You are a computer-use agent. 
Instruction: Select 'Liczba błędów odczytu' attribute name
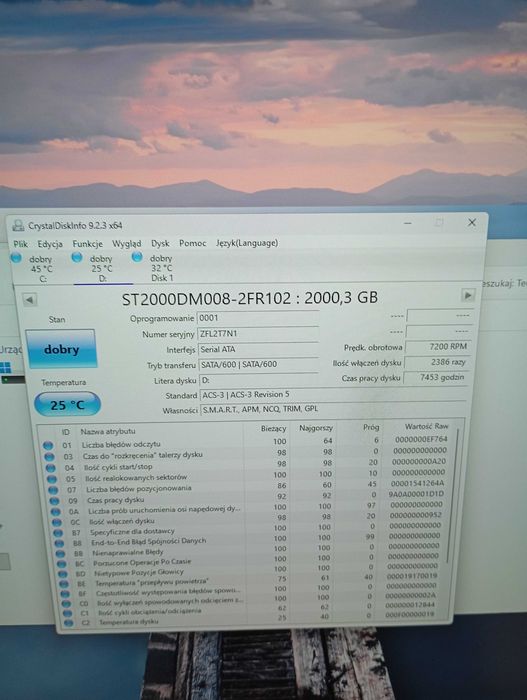click(121, 445)
